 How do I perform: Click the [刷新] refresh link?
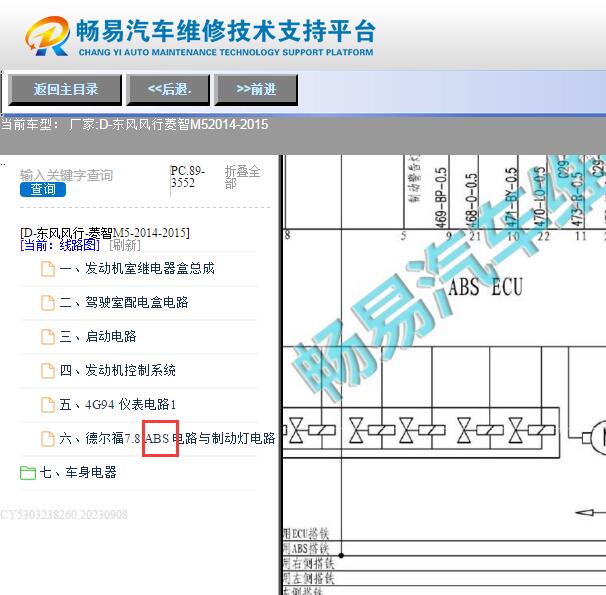coord(125,245)
